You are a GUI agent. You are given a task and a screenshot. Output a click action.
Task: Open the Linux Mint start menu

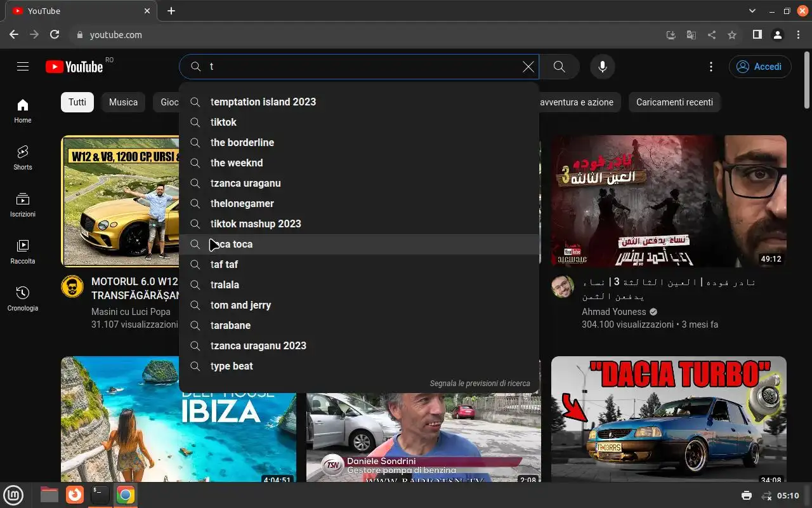pyautogui.click(x=13, y=495)
